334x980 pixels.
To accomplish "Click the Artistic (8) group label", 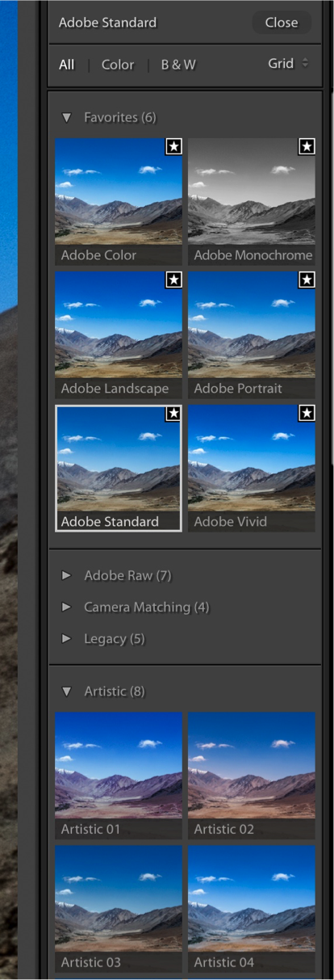I will point(115,692).
